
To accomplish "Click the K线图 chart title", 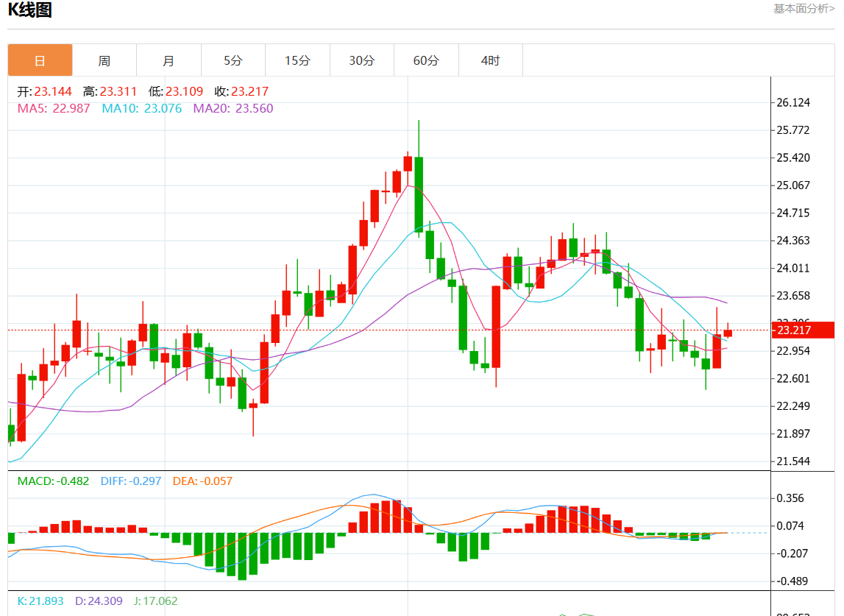I will click(30, 10).
